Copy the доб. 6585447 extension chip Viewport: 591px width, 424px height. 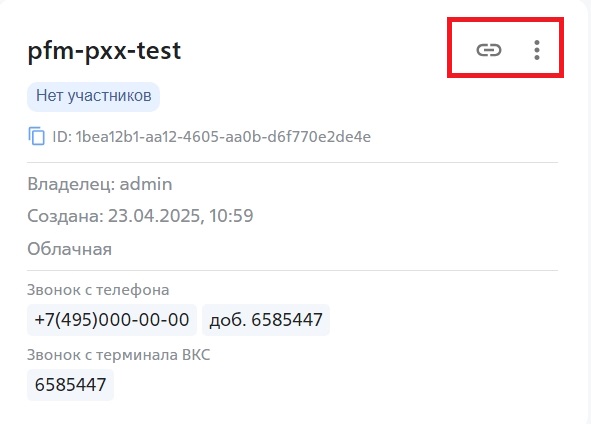(x=266, y=320)
